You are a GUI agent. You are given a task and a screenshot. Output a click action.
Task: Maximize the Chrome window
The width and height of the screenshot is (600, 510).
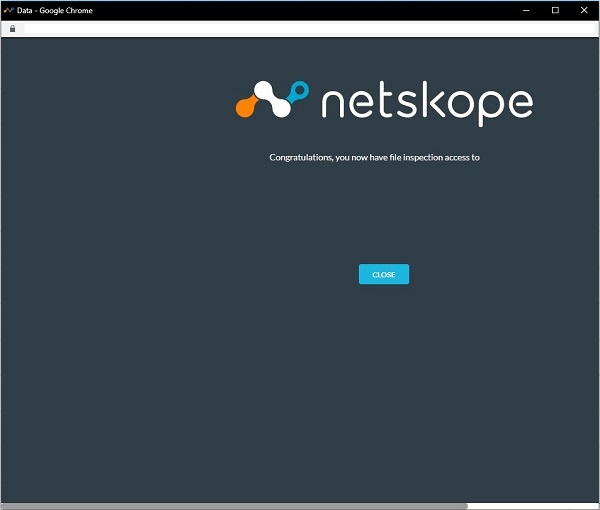click(x=555, y=10)
